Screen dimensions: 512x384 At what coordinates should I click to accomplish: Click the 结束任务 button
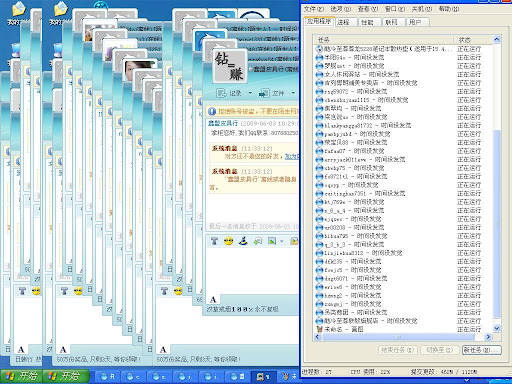coord(398,350)
